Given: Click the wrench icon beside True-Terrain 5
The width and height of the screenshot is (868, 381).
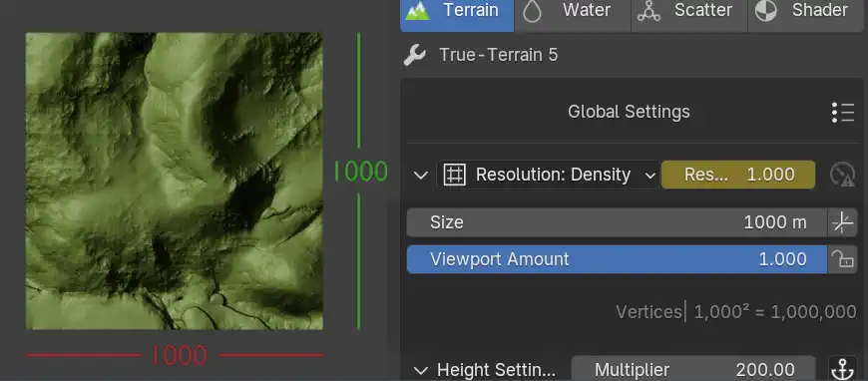Looking at the screenshot, I should (415, 56).
